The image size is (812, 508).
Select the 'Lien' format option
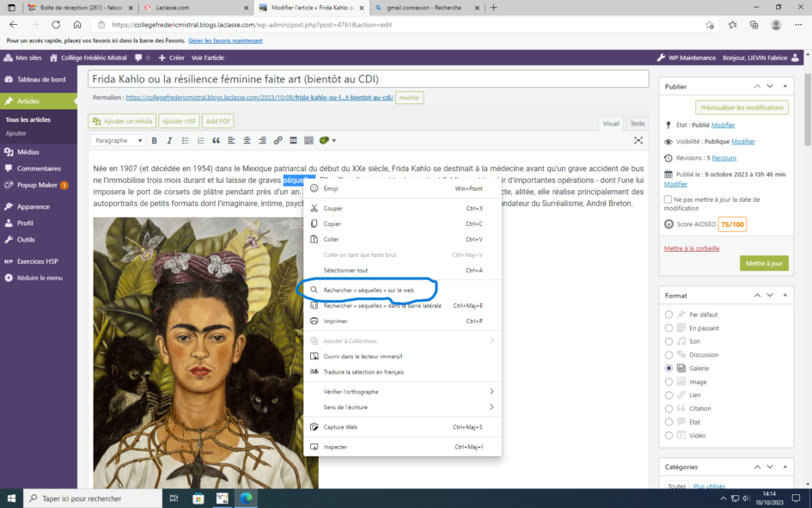pos(669,395)
